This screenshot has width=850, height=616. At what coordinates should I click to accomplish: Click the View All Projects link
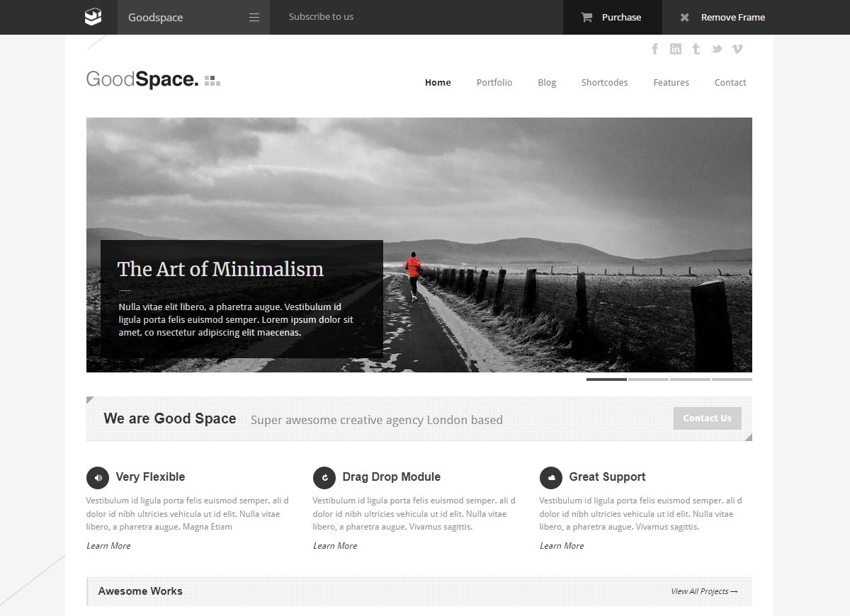(x=704, y=591)
